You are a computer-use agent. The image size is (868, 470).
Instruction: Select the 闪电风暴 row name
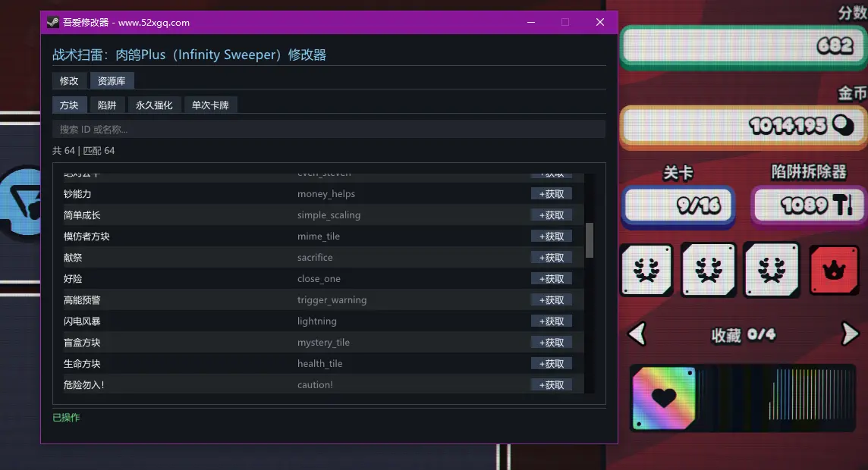coord(82,321)
